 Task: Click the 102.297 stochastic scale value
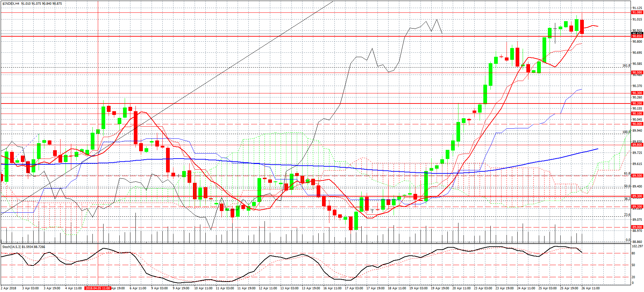click(637, 246)
